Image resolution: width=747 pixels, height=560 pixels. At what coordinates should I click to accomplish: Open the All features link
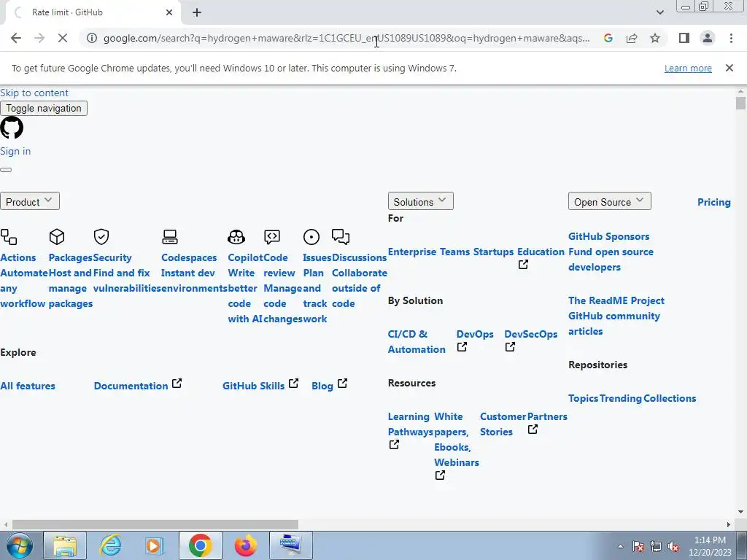coord(28,386)
